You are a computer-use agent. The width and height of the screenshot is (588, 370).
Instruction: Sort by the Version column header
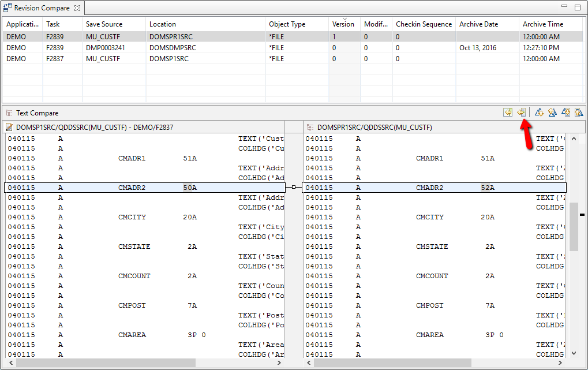coord(343,24)
